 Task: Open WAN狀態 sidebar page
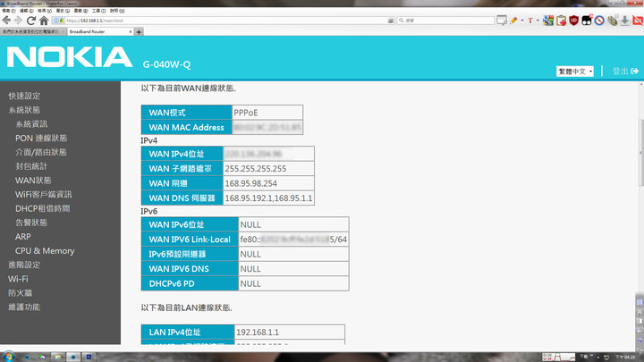pos(33,181)
